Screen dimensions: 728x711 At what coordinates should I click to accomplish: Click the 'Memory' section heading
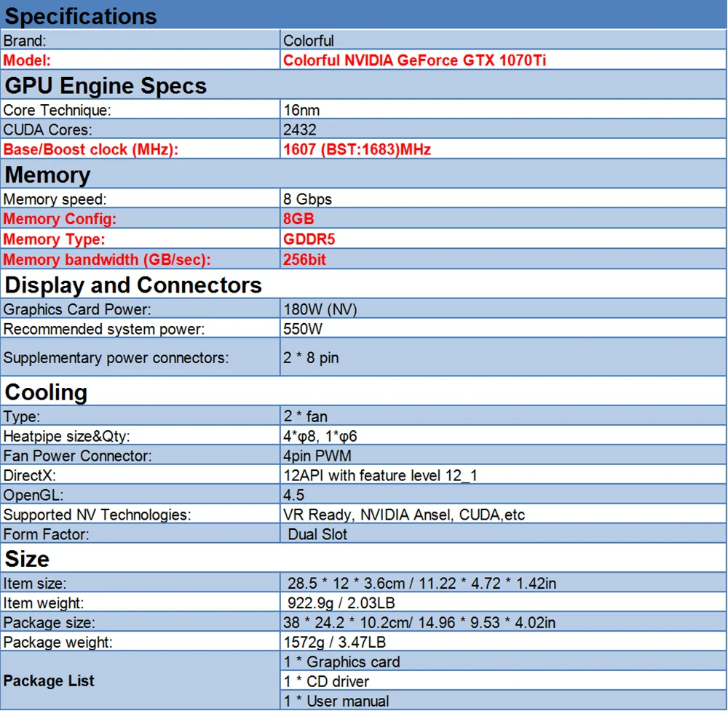(47, 175)
